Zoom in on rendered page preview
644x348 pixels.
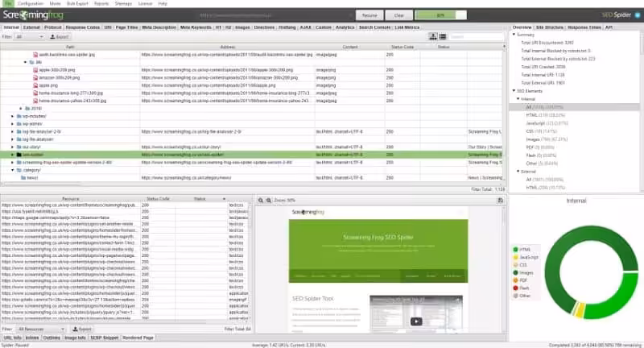[260, 200]
